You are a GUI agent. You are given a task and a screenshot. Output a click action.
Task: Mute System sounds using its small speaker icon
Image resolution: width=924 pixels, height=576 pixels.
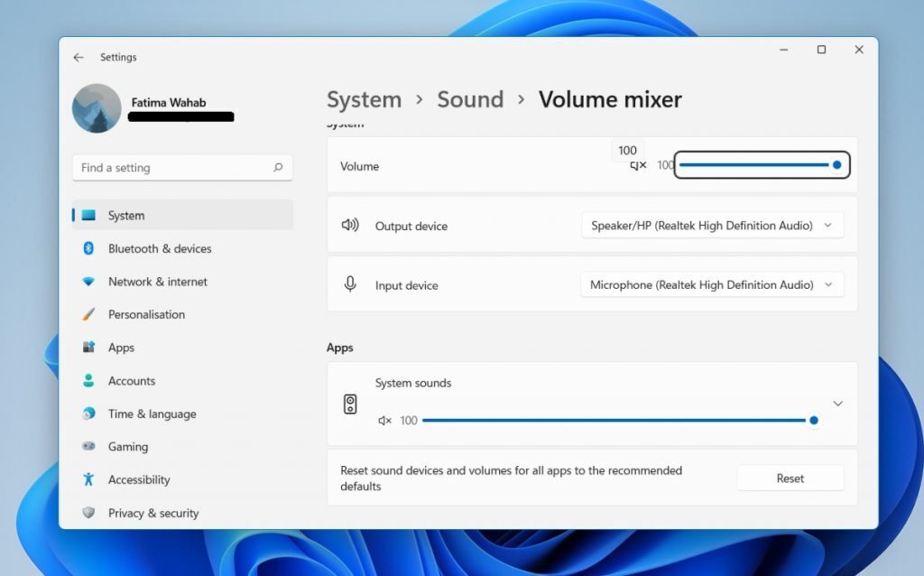383,420
